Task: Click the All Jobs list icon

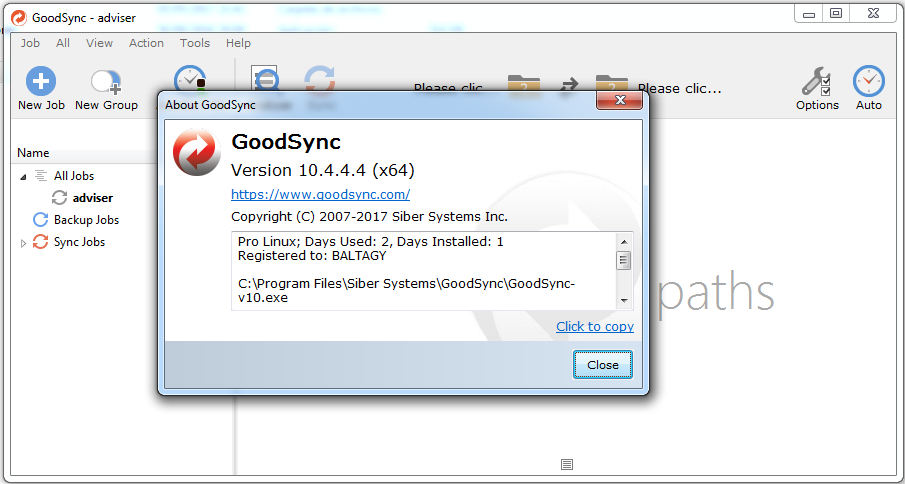Action: (40, 175)
